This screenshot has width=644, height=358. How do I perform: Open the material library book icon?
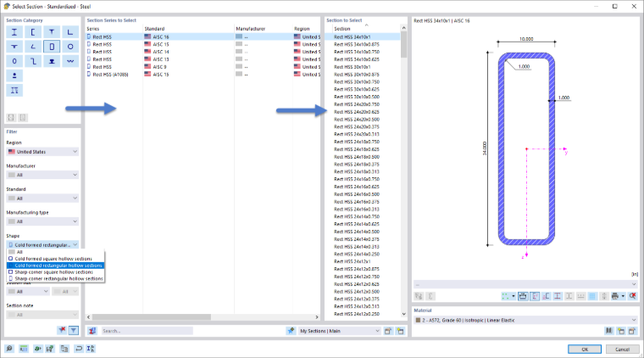pyautogui.click(x=609, y=331)
